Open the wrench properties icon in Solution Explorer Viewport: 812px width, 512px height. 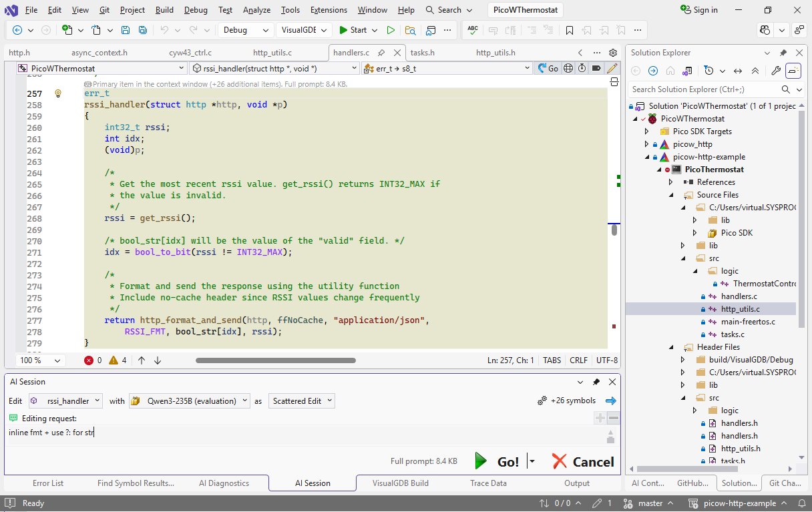tap(775, 71)
